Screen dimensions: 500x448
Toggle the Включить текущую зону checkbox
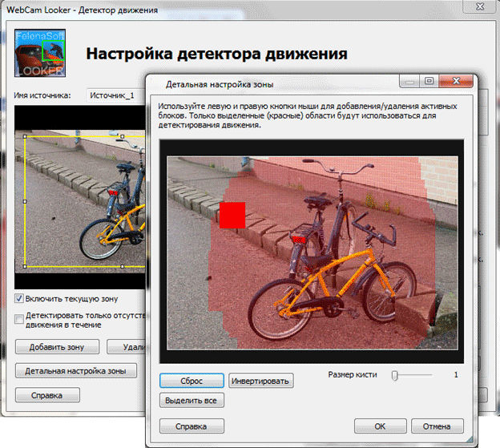pos(18,299)
